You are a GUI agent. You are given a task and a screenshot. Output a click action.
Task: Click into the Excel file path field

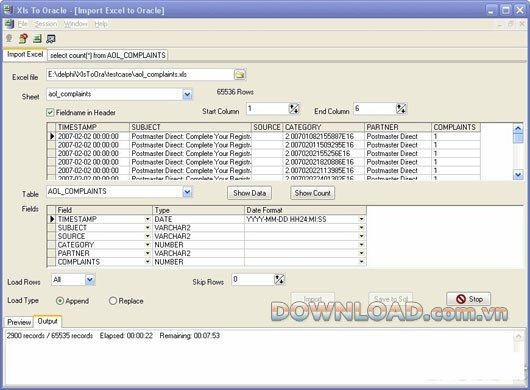[x=140, y=74]
